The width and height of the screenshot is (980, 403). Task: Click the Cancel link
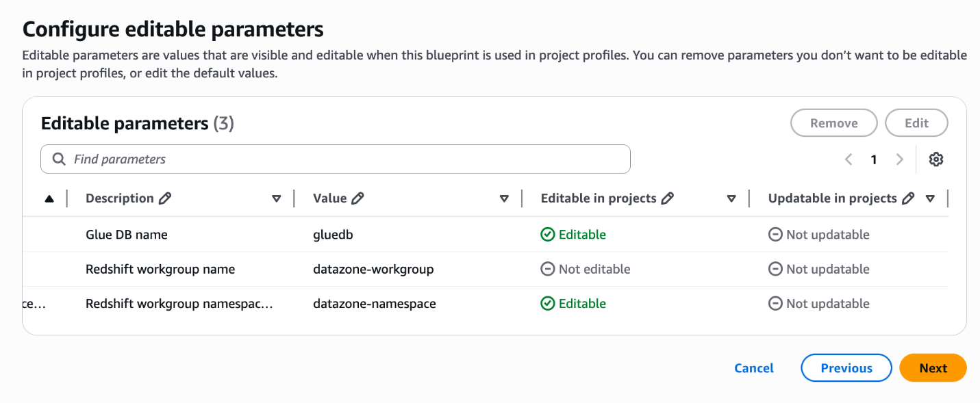753,368
